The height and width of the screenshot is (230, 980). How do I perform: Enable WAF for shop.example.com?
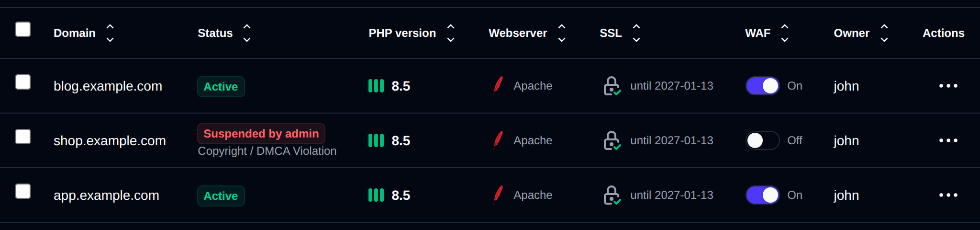763,140
